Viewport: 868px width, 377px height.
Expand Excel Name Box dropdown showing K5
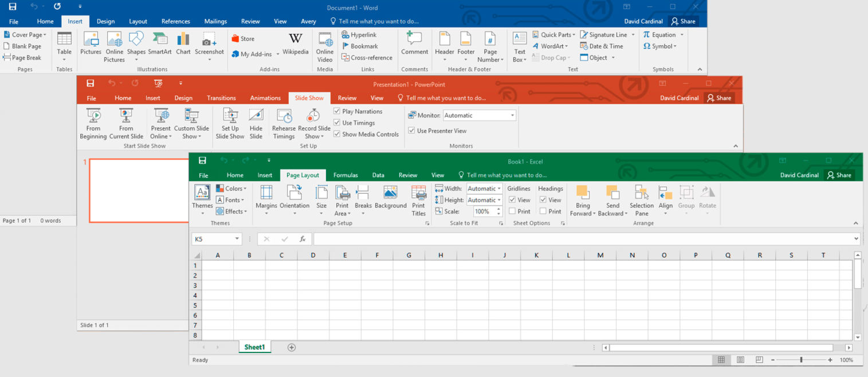[237, 239]
